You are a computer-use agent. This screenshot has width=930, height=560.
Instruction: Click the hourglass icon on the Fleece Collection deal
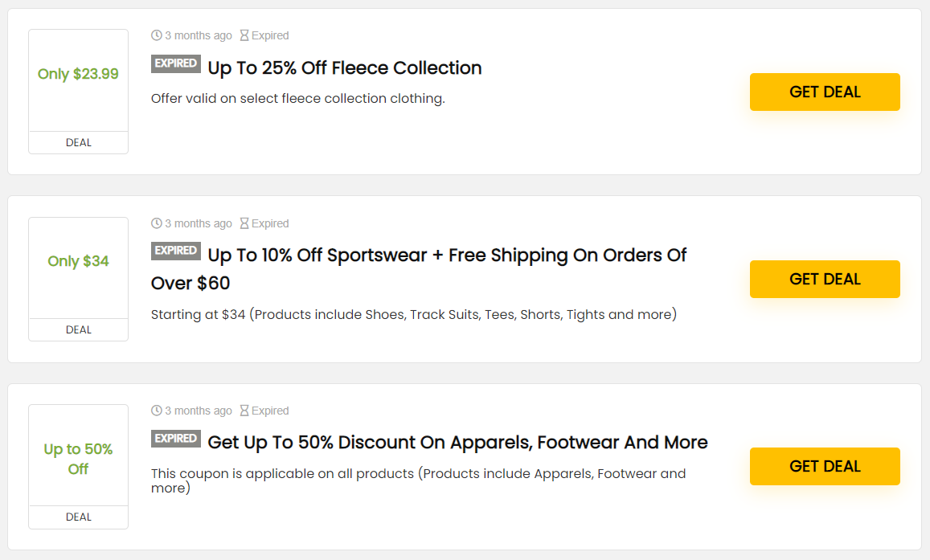tap(244, 35)
